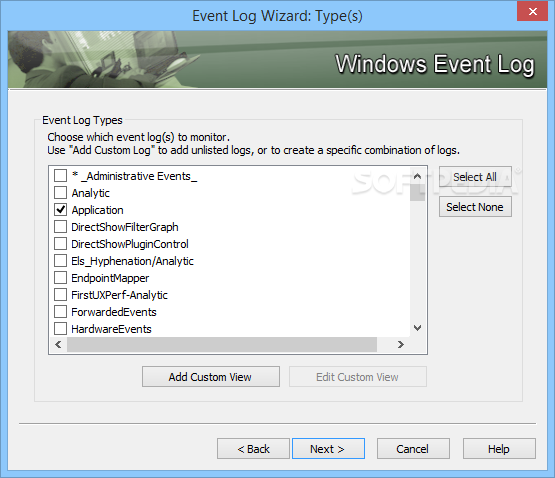Tick the DirectShowPluginControl checkbox

pos(61,243)
